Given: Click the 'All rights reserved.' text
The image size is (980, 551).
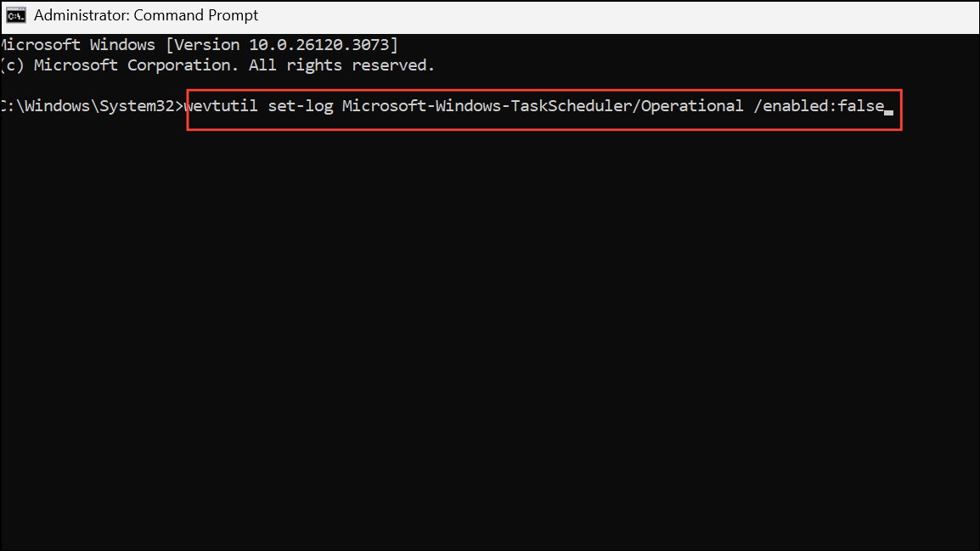Looking at the screenshot, I should tap(341, 65).
